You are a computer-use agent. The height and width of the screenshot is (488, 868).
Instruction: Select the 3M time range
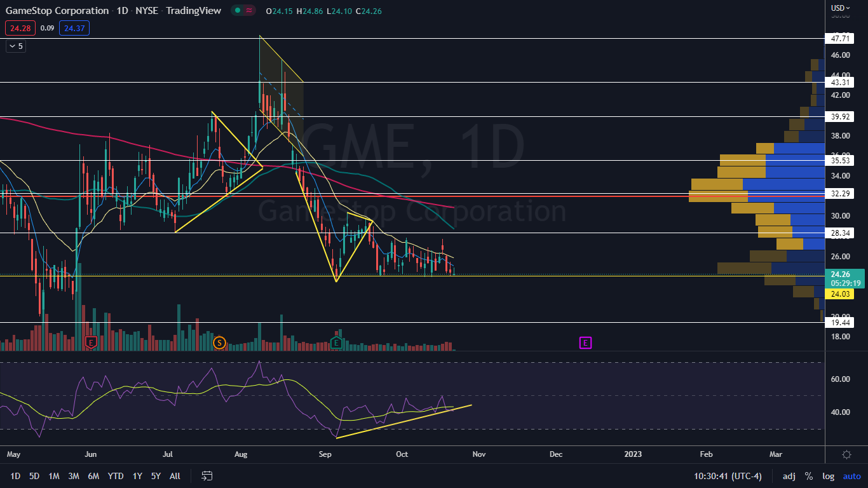click(x=74, y=476)
